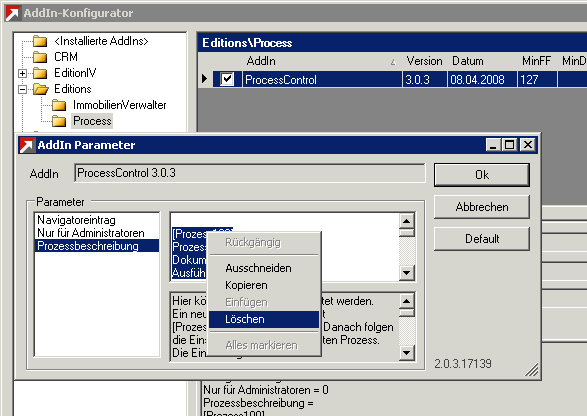Viewport: 587px width, 416px height.
Task: Click the value box scrollbar down arrow
Action: point(407,273)
